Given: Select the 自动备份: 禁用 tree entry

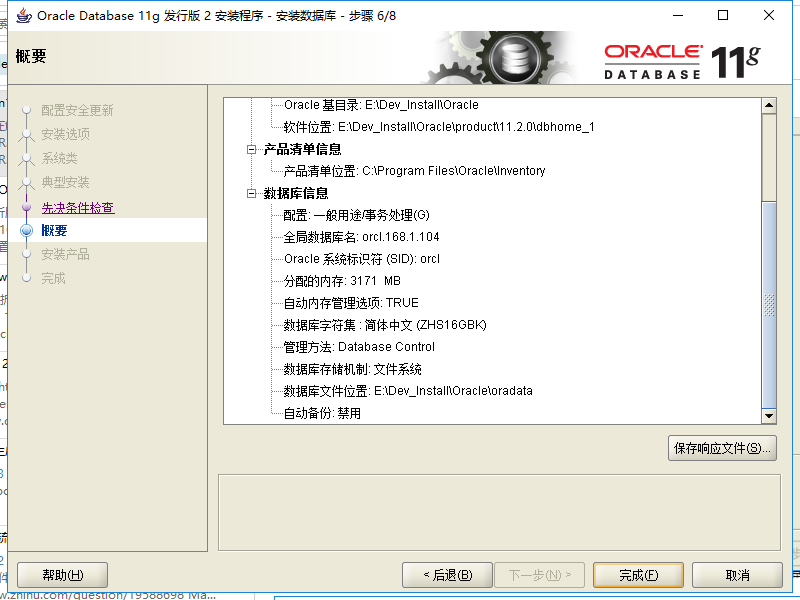Looking at the screenshot, I should 322,413.
